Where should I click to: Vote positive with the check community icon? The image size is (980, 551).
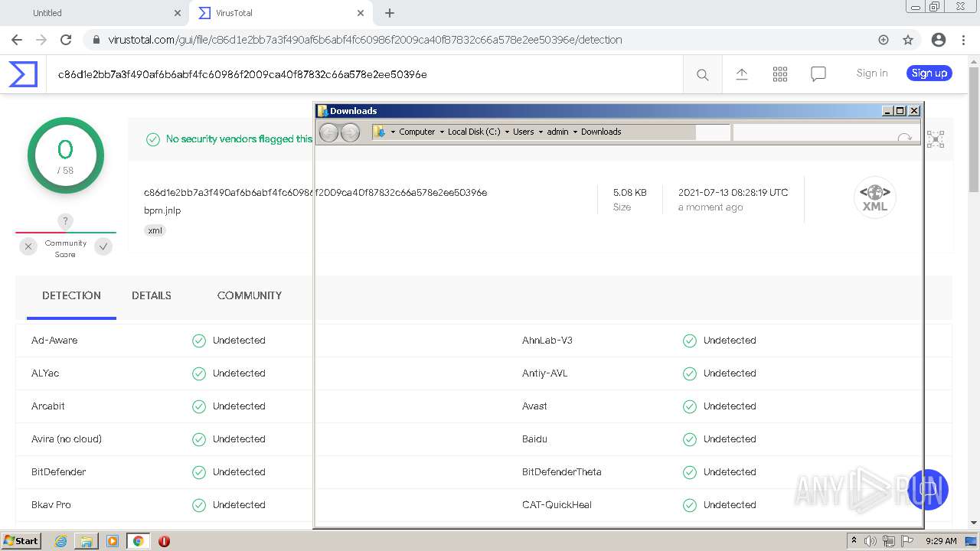103,246
